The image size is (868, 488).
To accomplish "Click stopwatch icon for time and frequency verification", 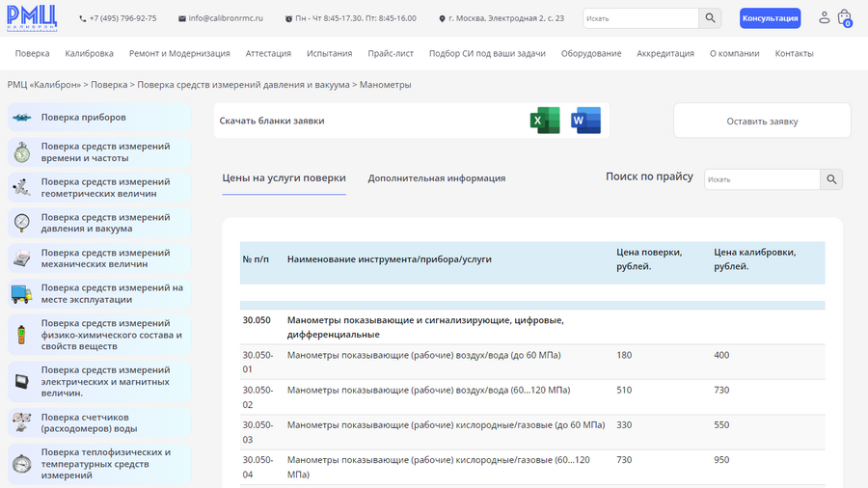I will point(21,152).
